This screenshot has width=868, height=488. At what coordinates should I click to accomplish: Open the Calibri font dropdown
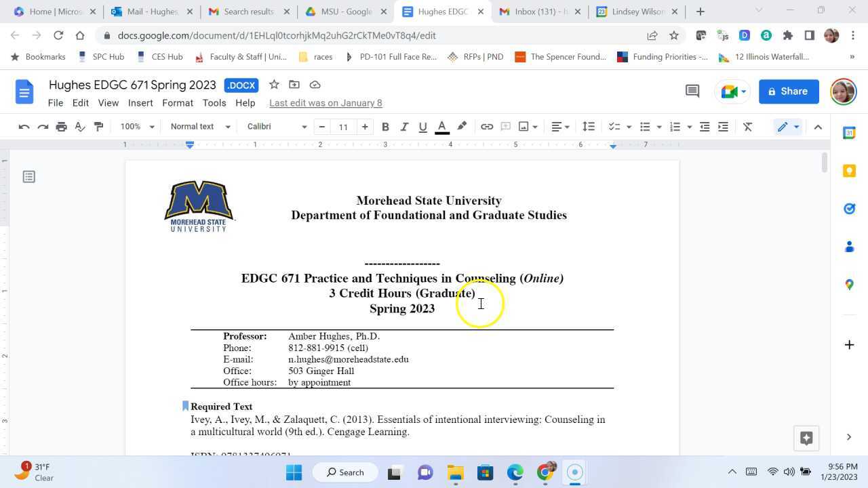(x=277, y=127)
